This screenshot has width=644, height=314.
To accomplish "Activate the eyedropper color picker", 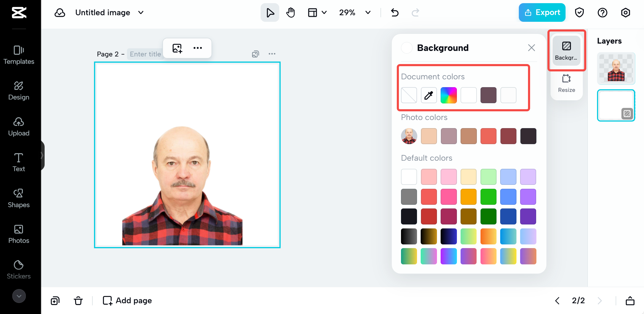I will click(429, 95).
